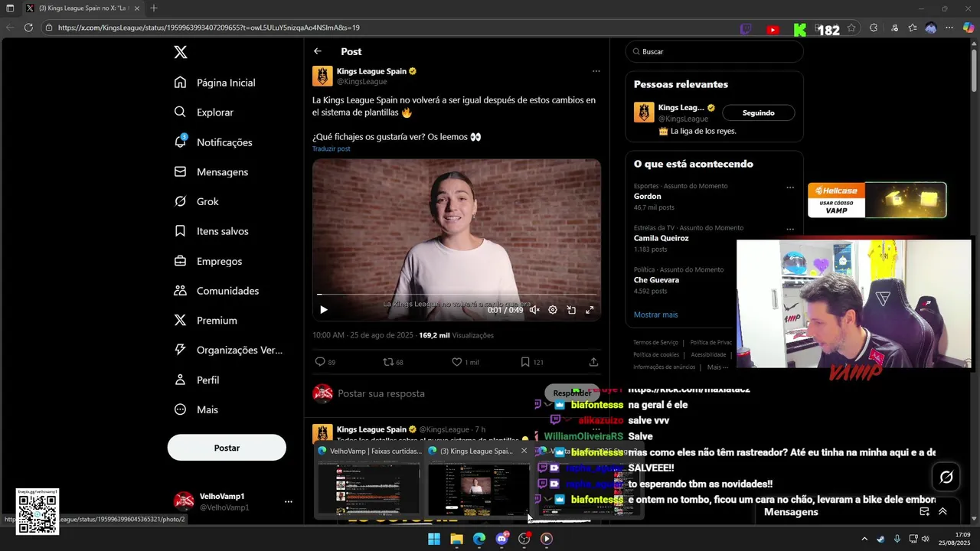980x551 pixels.
Task: Like the post with 1 mil likes
Action: (x=465, y=362)
